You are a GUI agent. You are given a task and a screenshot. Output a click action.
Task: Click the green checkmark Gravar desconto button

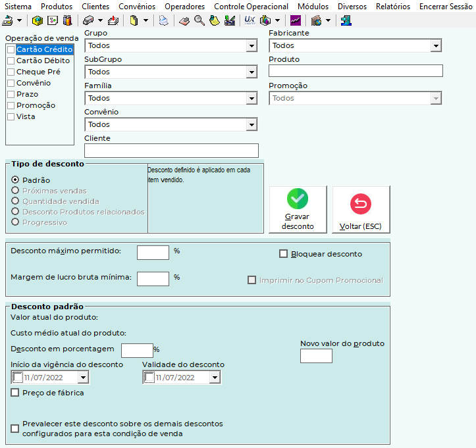[x=298, y=210]
